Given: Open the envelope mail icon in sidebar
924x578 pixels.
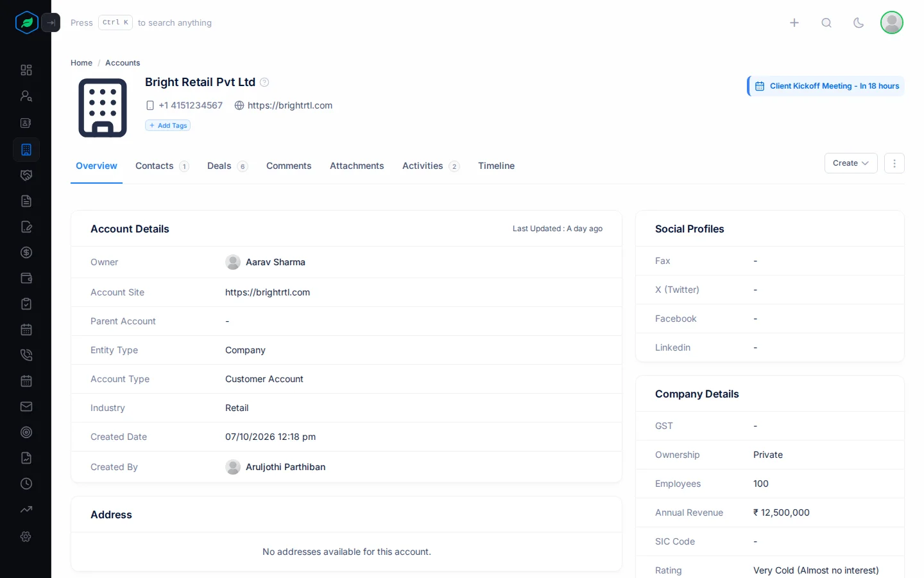Looking at the screenshot, I should click(26, 407).
